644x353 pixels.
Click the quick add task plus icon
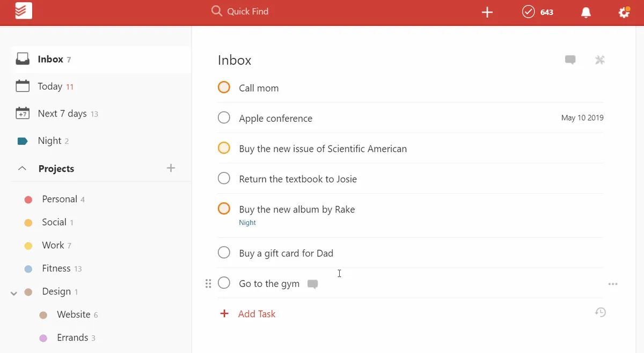tap(487, 12)
